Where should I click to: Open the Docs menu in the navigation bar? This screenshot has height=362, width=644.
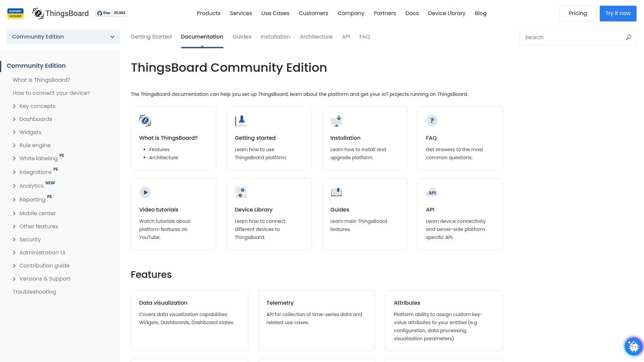tap(412, 13)
